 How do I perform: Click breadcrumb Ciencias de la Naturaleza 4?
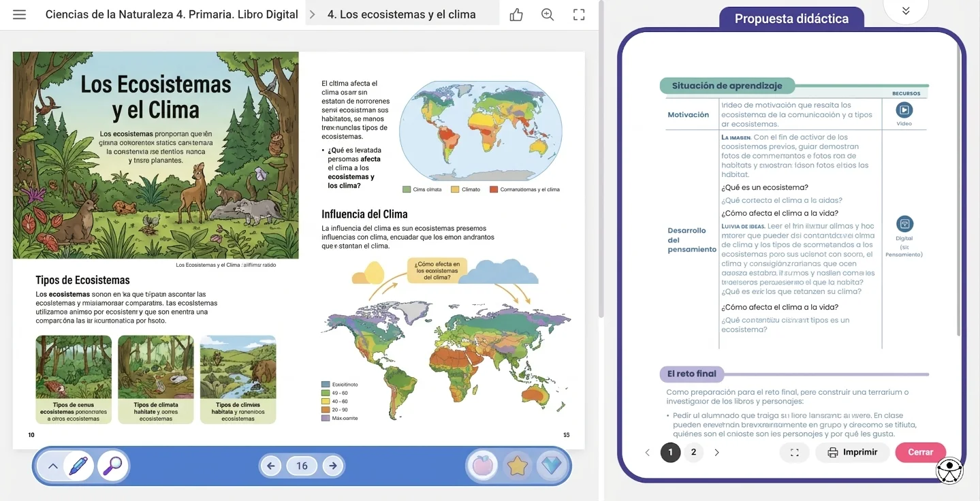[172, 14]
